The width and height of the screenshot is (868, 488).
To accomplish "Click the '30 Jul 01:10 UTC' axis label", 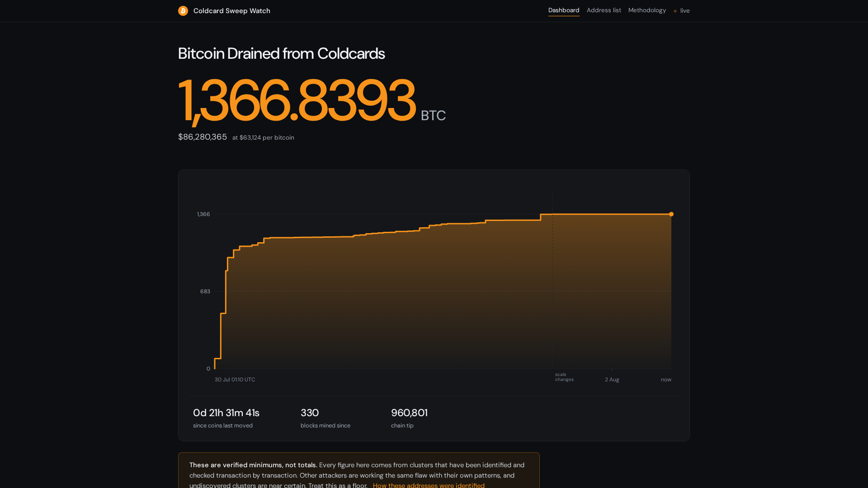I will (x=235, y=380).
